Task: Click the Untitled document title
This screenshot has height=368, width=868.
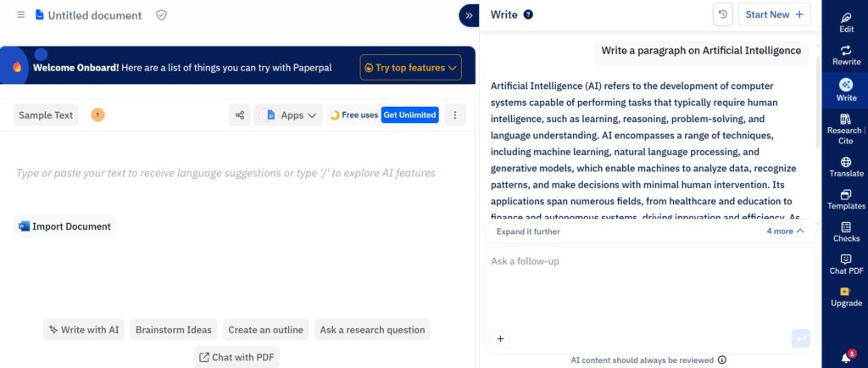Action: point(95,15)
